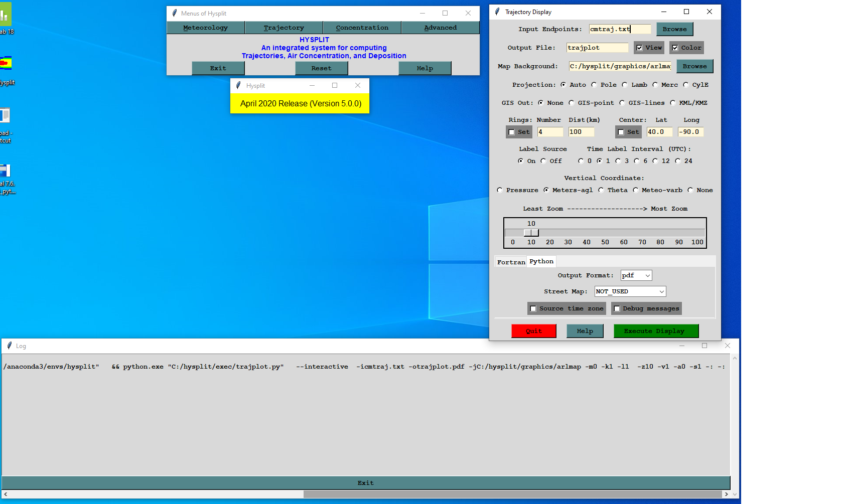Click the Output File text field

[597, 48]
